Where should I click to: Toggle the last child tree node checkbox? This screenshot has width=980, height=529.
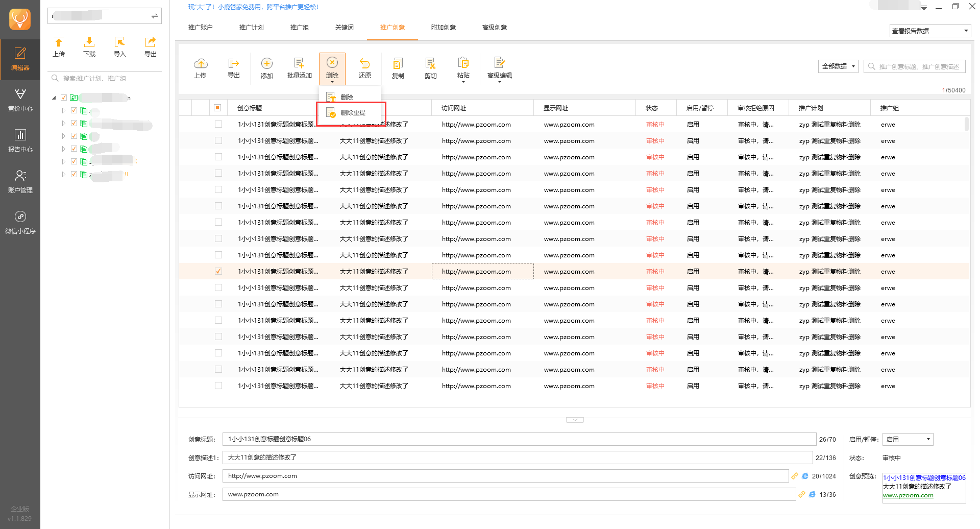(x=74, y=174)
